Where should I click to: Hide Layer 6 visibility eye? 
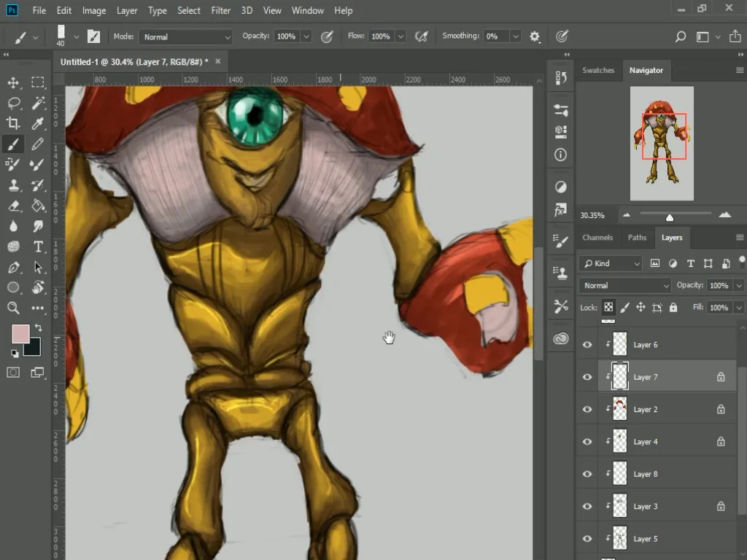click(587, 344)
